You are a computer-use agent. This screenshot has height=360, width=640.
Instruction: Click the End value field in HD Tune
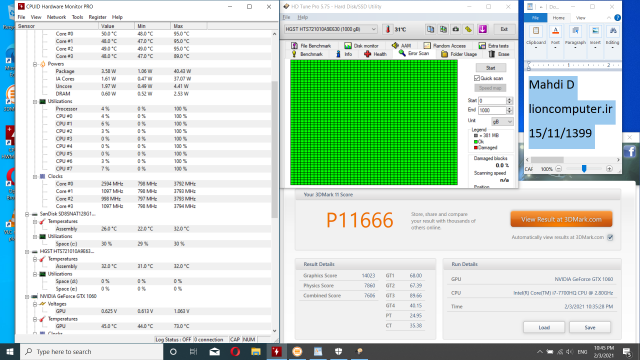point(492,110)
